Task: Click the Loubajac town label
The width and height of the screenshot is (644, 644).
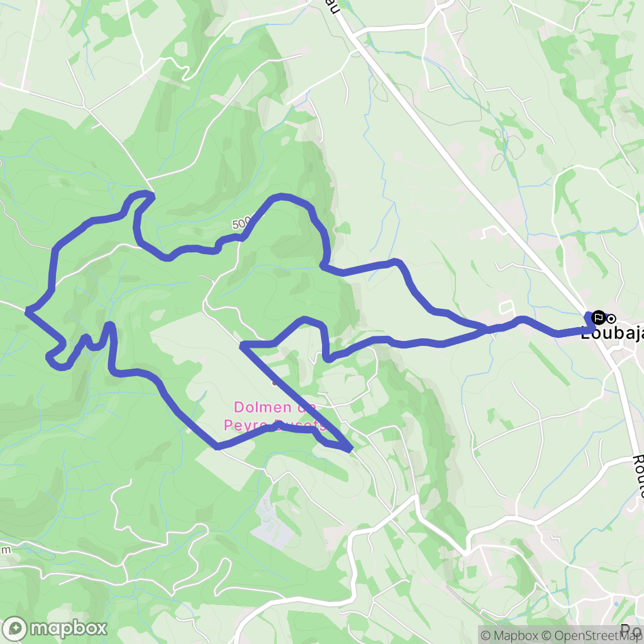Action: pyautogui.click(x=612, y=333)
